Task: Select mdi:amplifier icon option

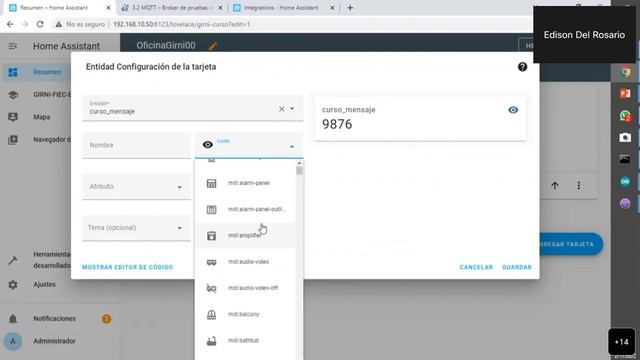Action: coord(245,236)
